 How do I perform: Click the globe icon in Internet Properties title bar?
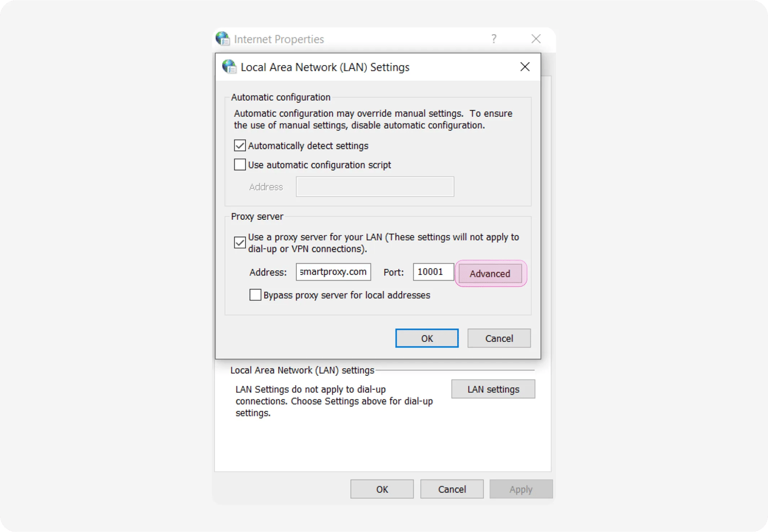pyautogui.click(x=223, y=39)
